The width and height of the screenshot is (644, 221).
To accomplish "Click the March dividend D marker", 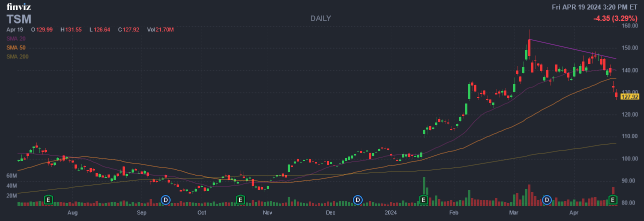I will 547,199.
